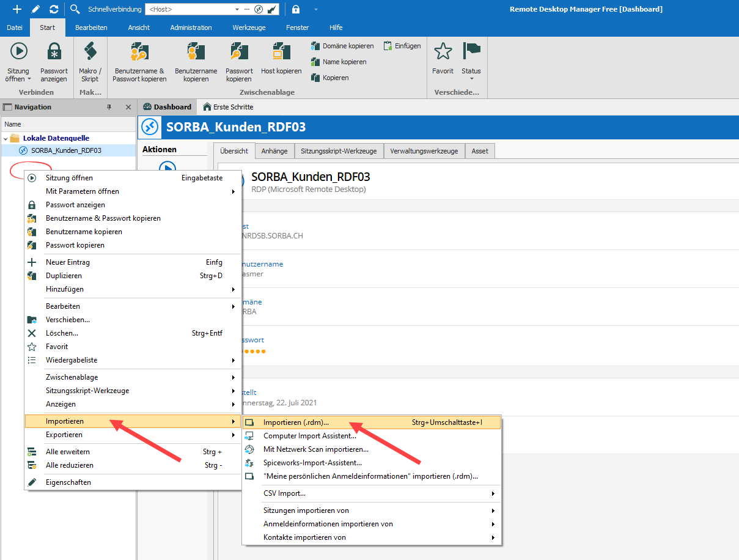This screenshot has width=739, height=560.
Task: Switch to the Erste Schritte tab
Action: (x=228, y=107)
